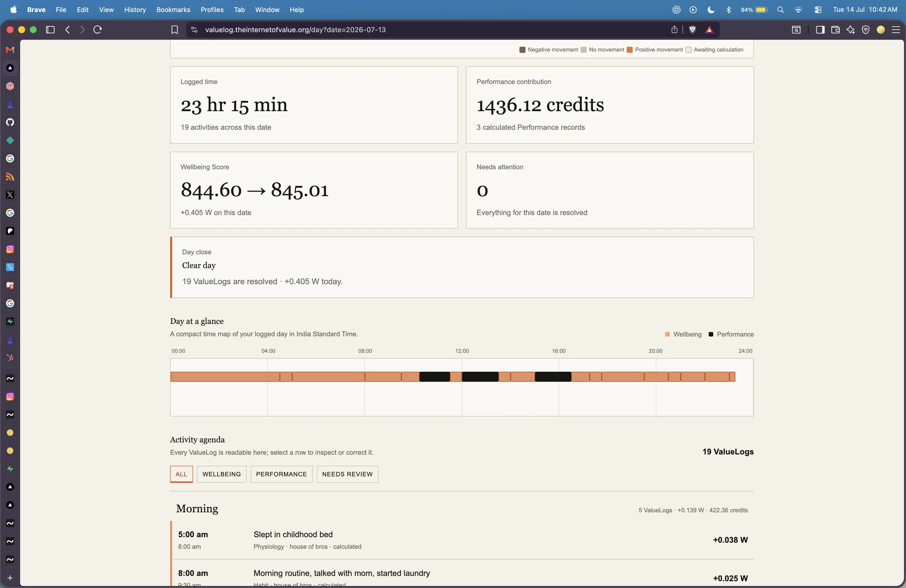Open the teal diamond tab in sidebar
The image size is (906, 588).
tap(10, 140)
